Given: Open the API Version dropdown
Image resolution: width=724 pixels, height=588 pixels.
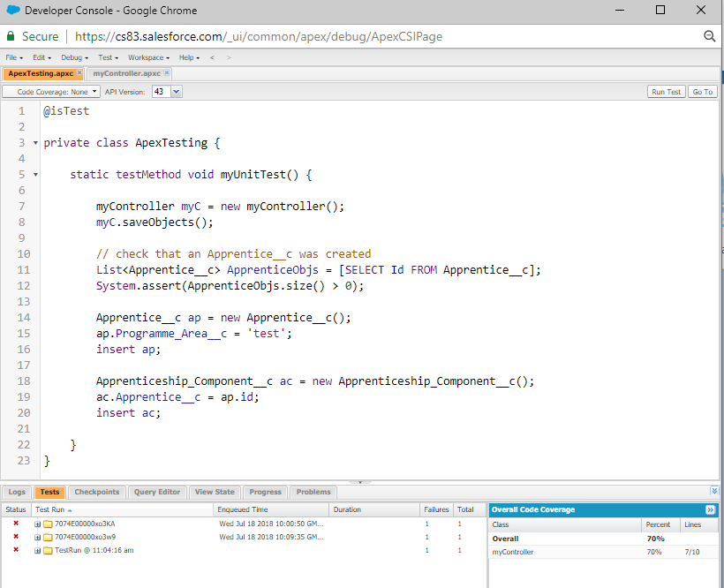Looking at the screenshot, I should click(x=176, y=92).
